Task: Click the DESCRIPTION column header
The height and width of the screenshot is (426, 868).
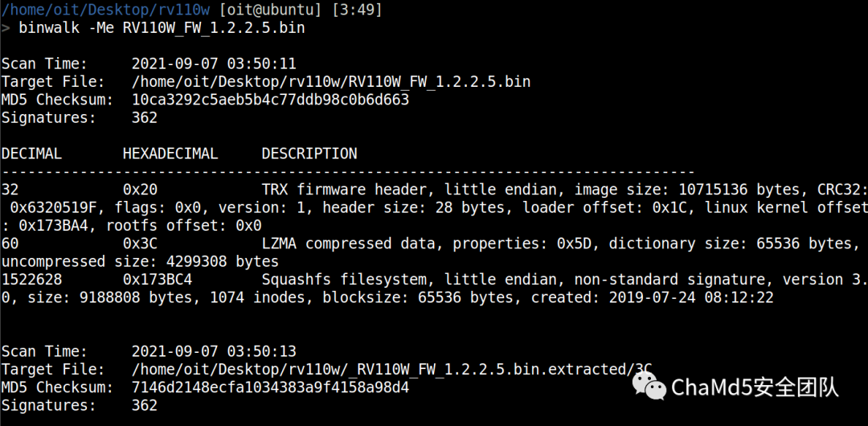Action: tap(309, 154)
